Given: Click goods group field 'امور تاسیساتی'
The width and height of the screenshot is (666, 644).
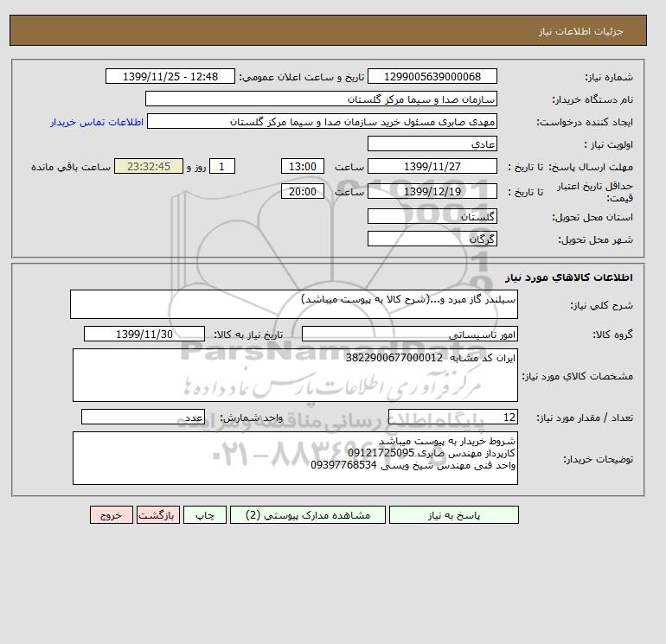Looking at the screenshot, I should [409, 334].
